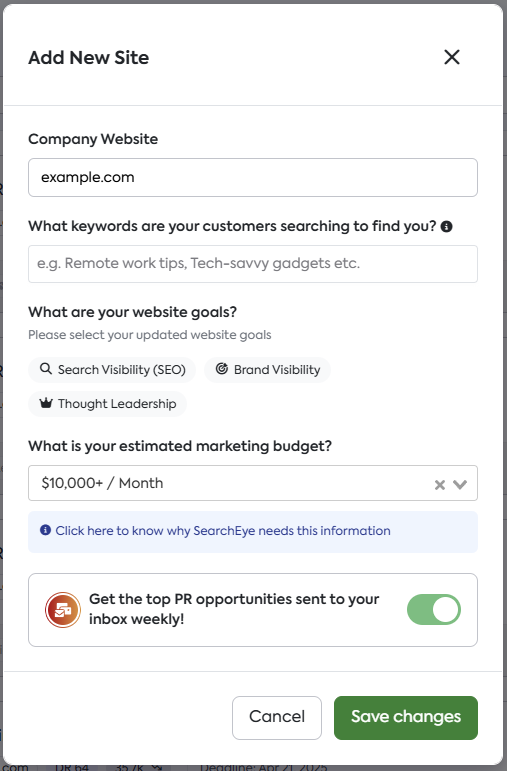The height and width of the screenshot is (771, 507).
Task: Click the Save changes button
Action: tap(406, 717)
